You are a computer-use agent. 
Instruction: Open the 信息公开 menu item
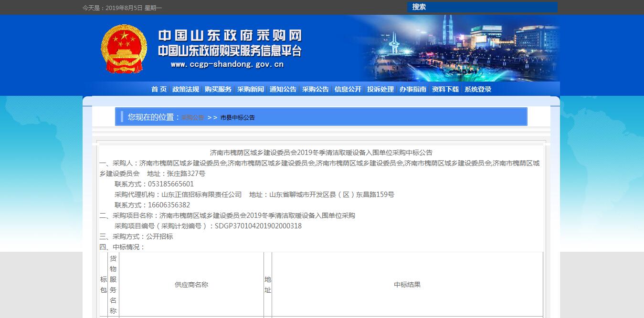(x=347, y=89)
